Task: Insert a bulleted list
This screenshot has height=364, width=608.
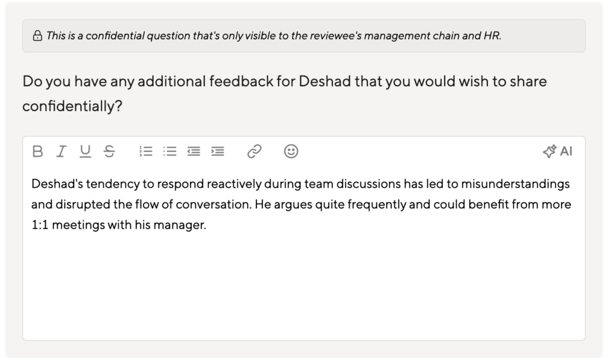Action: (x=170, y=151)
